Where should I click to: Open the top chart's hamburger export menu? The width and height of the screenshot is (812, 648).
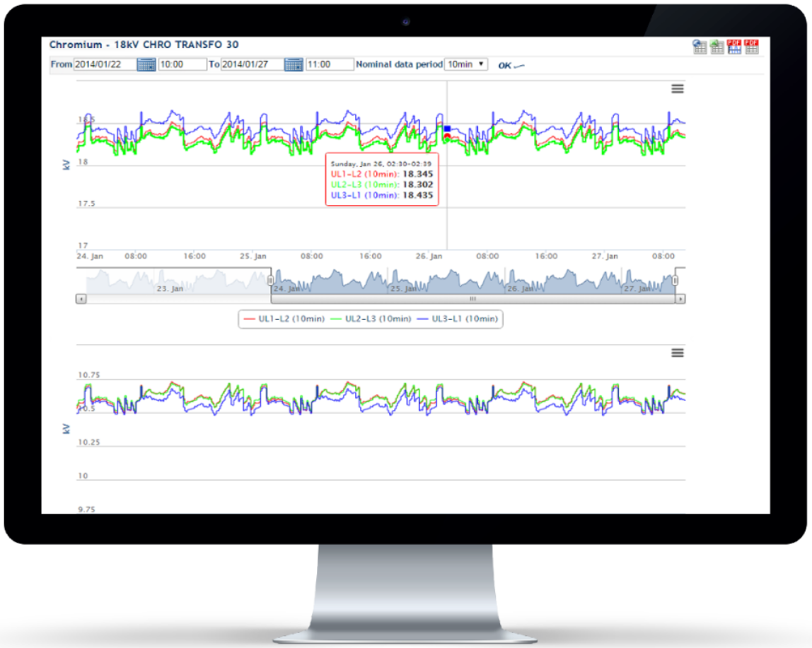point(678,88)
